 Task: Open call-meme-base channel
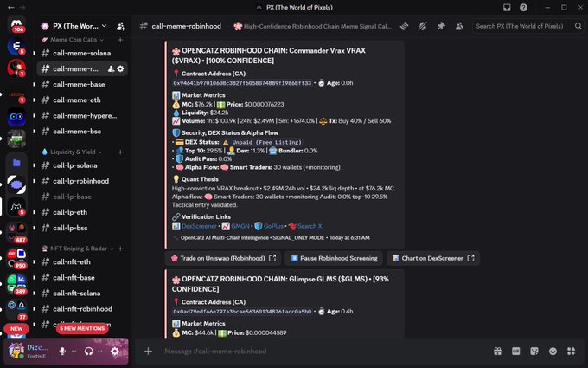(82, 85)
